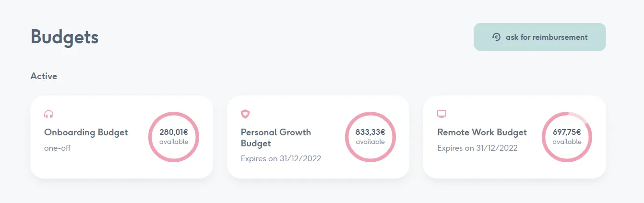Screen dimensions: 644x203
Task: Click the available text beneath 697,75€
Action: [567, 142]
